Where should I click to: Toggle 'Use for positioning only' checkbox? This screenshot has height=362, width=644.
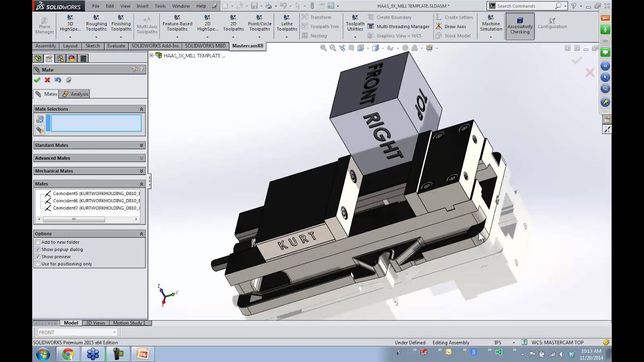coord(38,264)
